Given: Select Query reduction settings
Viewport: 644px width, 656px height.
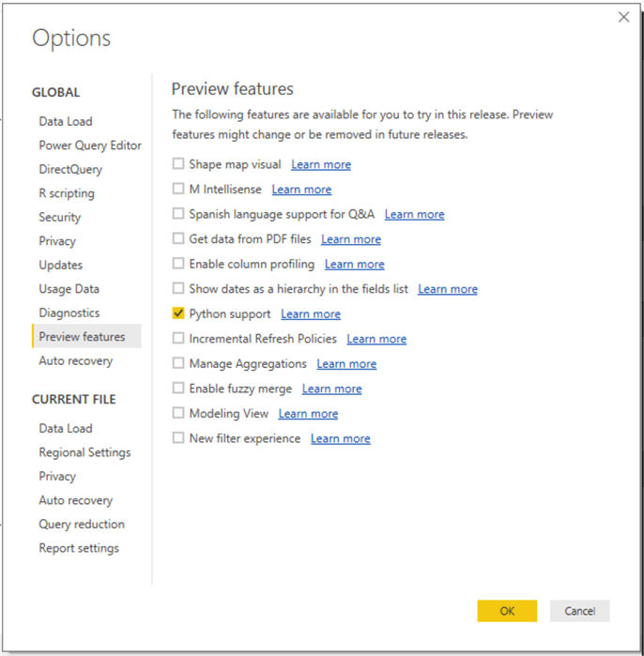Looking at the screenshot, I should coord(82,524).
